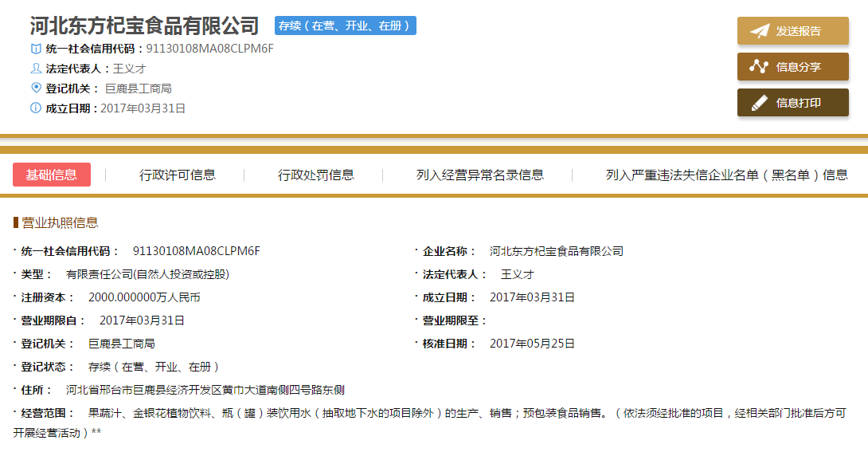This screenshot has width=868, height=452.
Task: Select the 基础信息 tab
Action: click(x=52, y=175)
